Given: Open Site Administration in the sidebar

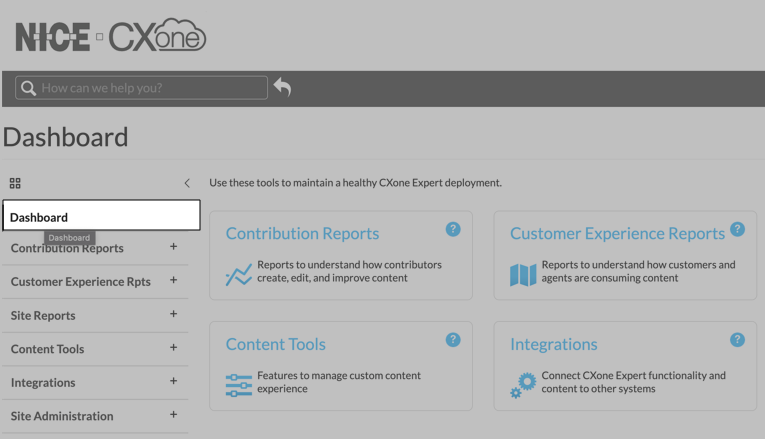Looking at the screenshot, I should click(62, 416).
